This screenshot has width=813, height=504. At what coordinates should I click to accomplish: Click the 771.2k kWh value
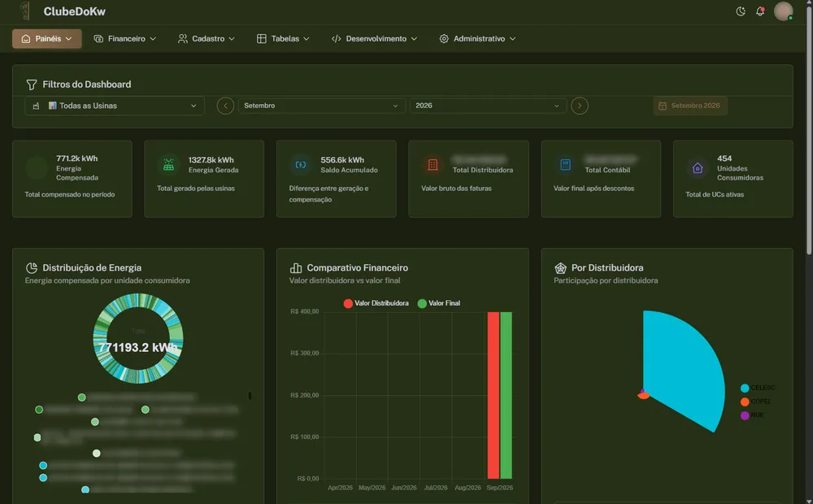point(76,159)
